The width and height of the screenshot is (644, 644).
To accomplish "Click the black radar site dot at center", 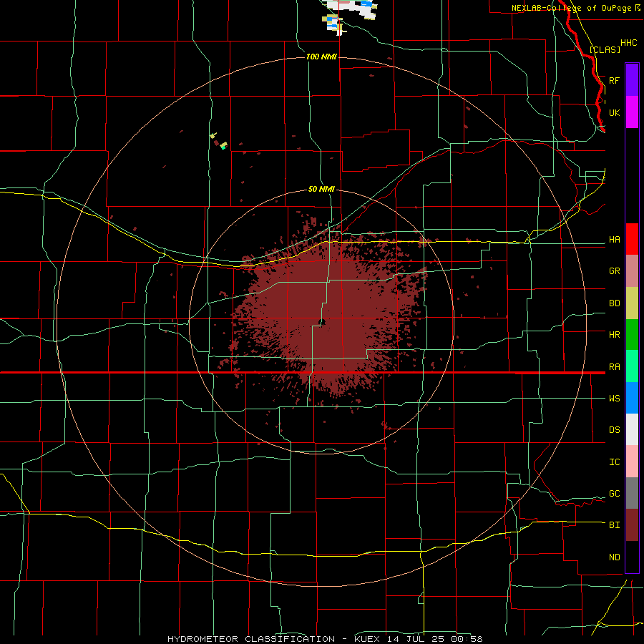I will [322, 322].
